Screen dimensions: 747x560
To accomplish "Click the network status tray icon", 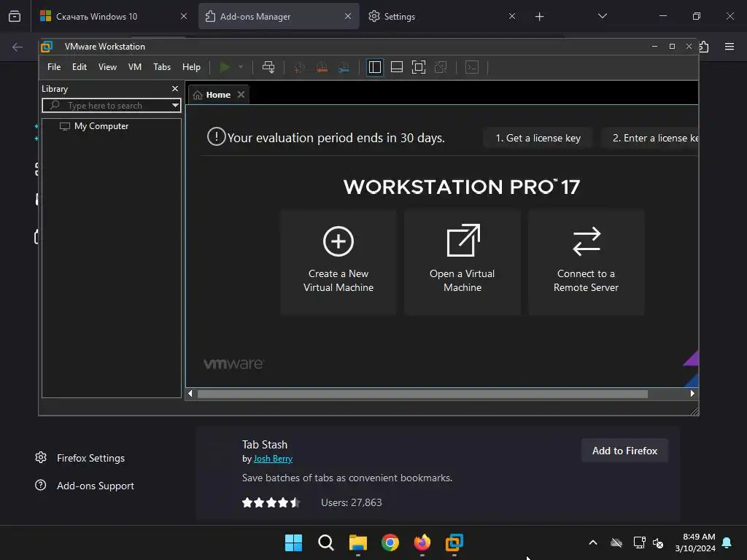I will point(639,542).
